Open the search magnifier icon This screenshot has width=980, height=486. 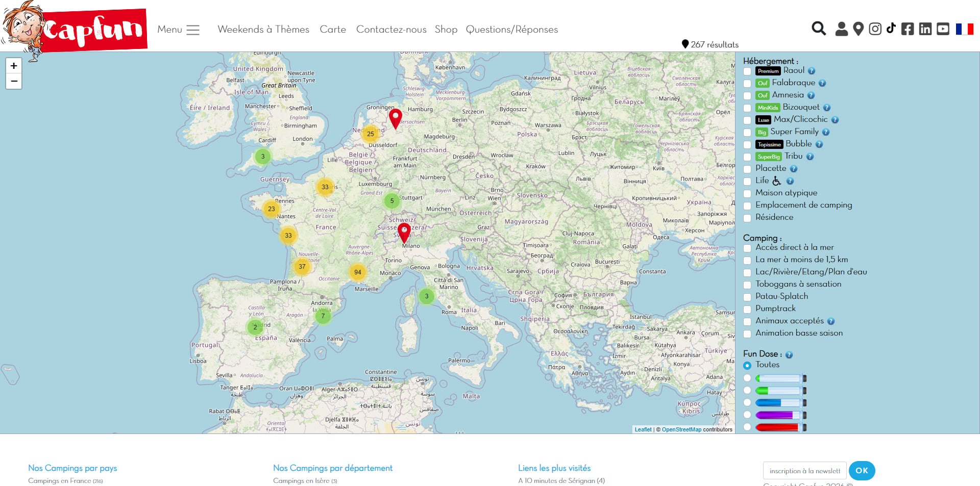(819, 29)
